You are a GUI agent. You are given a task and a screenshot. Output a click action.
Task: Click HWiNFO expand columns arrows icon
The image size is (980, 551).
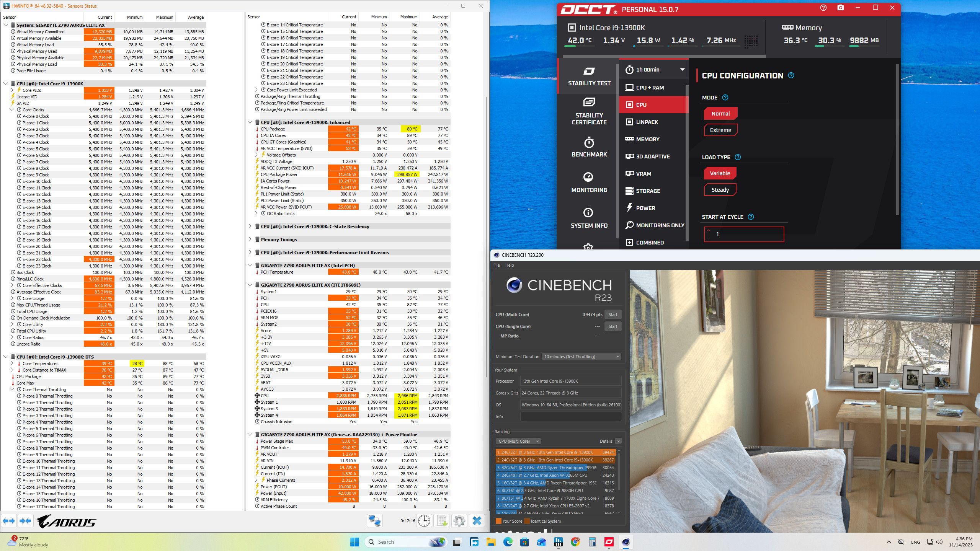coord(9,521)
